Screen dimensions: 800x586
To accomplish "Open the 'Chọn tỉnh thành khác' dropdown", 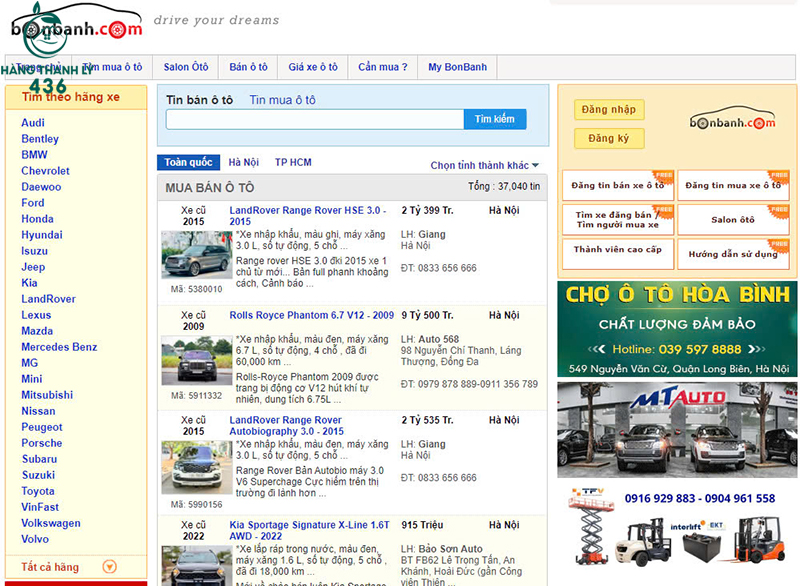I will (x=484, y=165).
